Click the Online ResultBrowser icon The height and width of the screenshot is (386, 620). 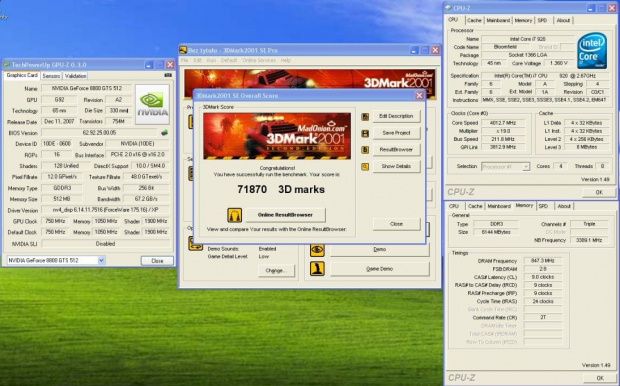click(234, 215)
